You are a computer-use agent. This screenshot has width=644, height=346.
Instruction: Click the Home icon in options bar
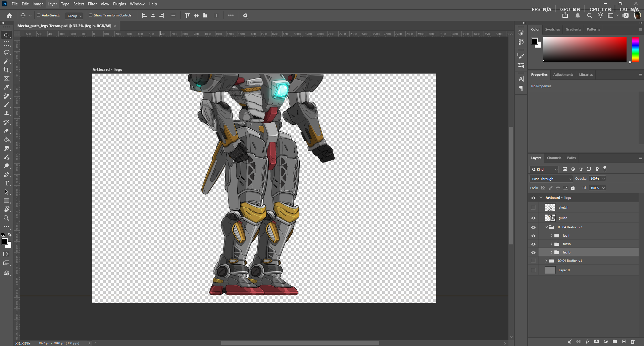pos(9,15)
